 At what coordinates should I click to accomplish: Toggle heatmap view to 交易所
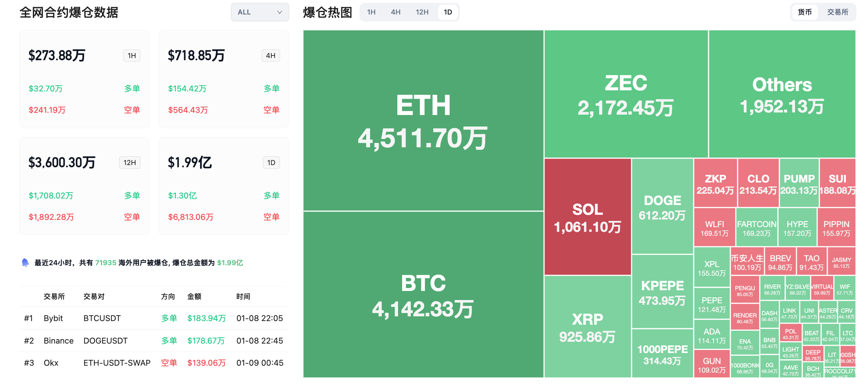(837, 12)
